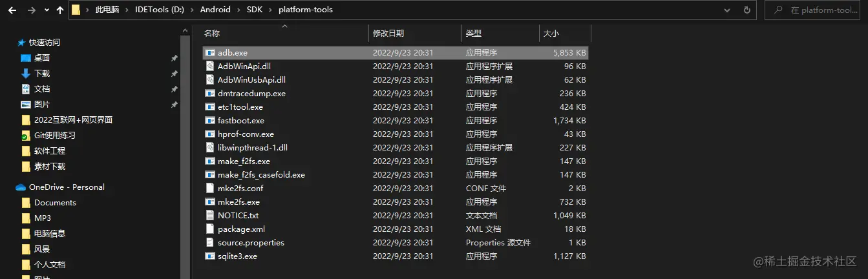
Task: Click the refresh button in address bar
Action: point(747,10)
